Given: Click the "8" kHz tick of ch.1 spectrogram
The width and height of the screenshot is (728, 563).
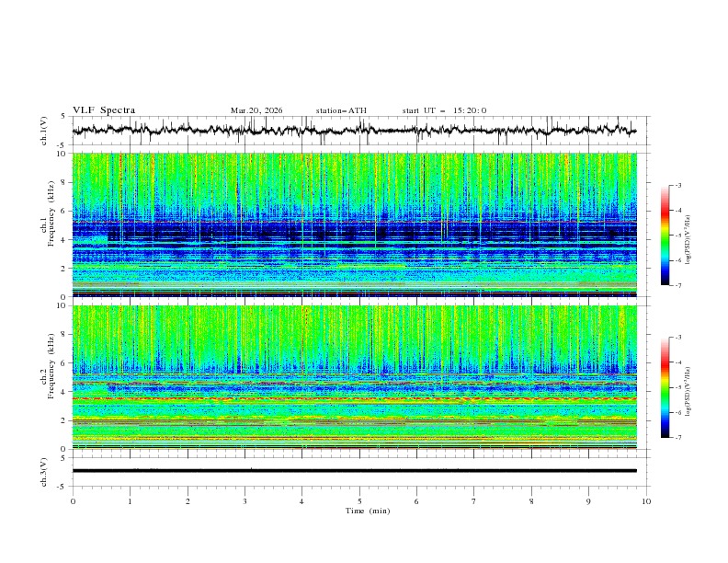Looking at the screenshot, I should pos(65,182).
